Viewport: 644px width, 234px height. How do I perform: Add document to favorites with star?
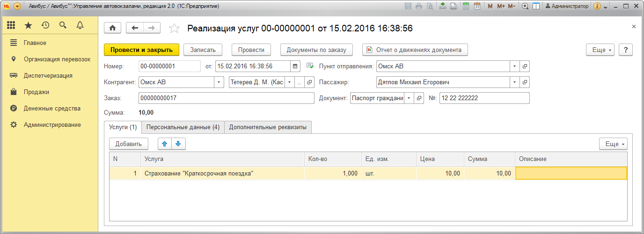coord(174,29)
